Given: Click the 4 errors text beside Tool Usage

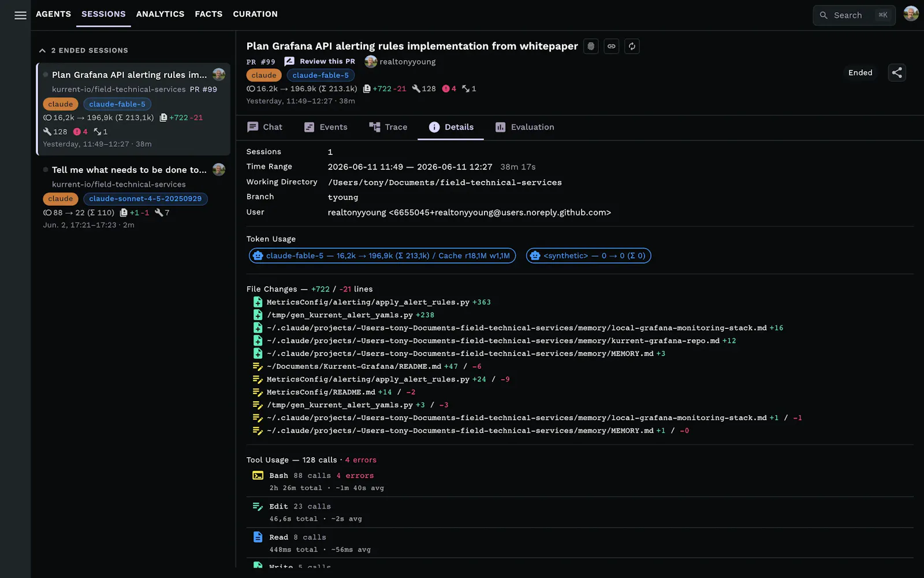Looking at the screenshot, I should 361,460.
